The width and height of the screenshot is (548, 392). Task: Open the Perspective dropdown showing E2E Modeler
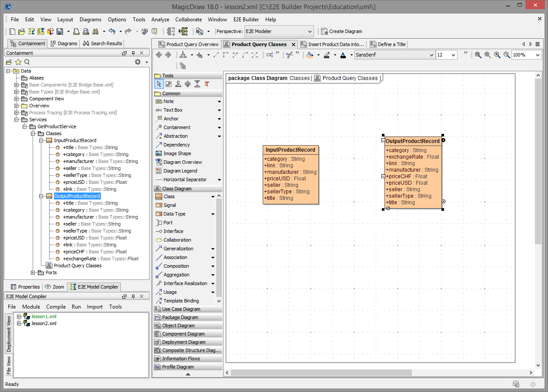coord(278,31)
